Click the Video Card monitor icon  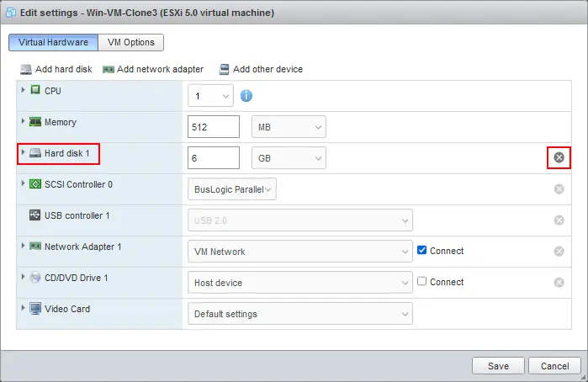35,309
